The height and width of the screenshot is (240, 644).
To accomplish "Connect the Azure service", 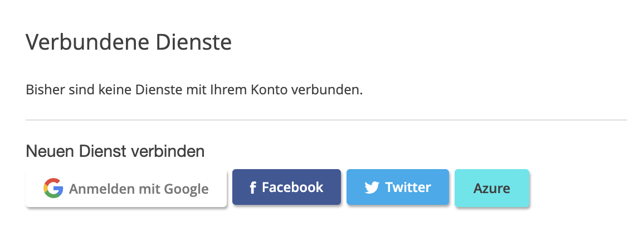I will [x=492, y=188].
